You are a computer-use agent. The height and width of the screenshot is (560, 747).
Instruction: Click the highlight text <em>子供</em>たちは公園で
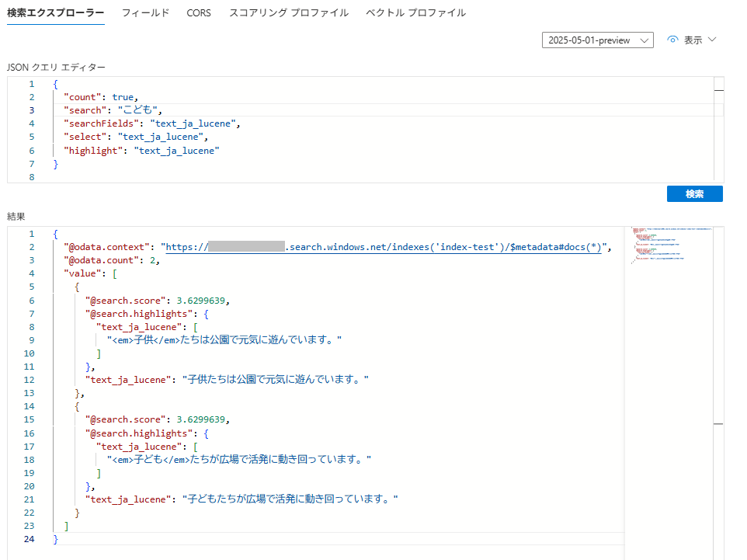[224, 340]
